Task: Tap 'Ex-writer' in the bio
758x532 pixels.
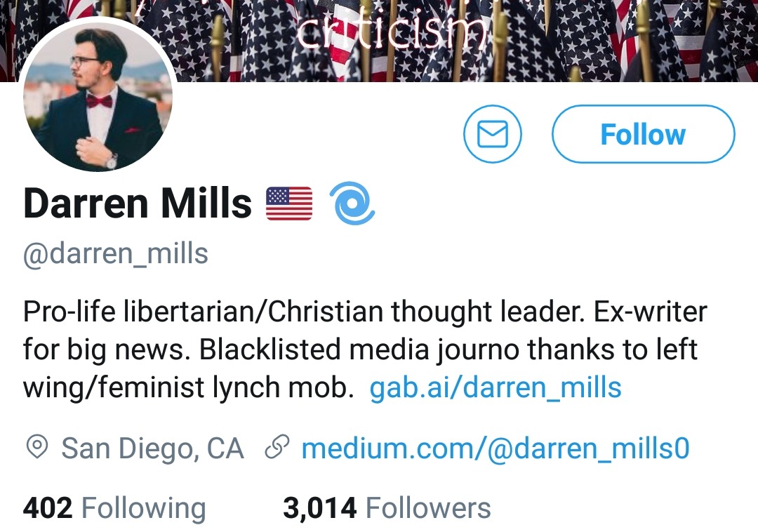Action: 651,312
